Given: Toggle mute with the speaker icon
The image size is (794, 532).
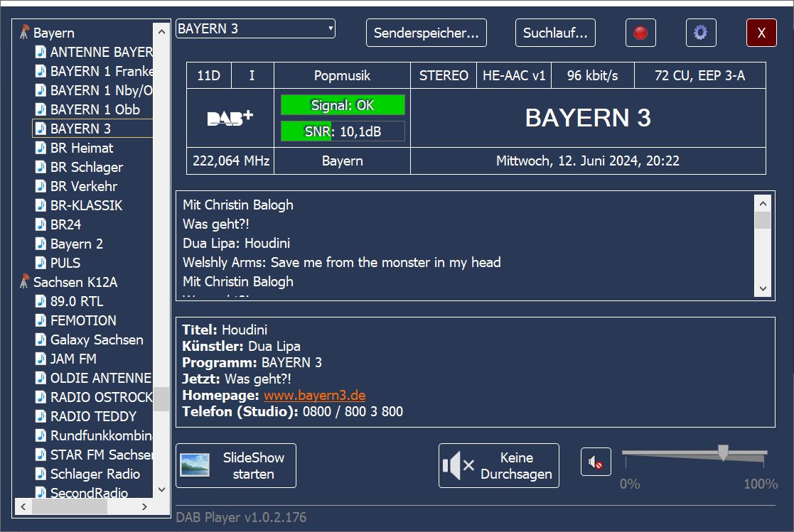Looking at the screenshot, I should [x=595, y=463].
